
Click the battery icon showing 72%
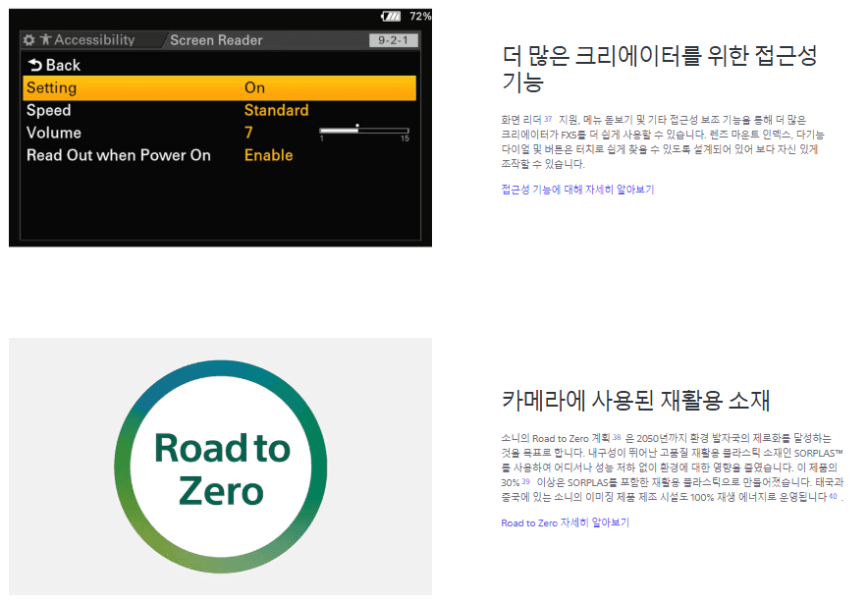(391, 16)
